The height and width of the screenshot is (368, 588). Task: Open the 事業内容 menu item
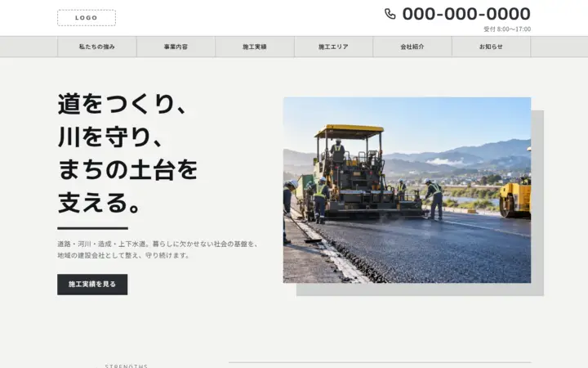click(x=176, y=47)
